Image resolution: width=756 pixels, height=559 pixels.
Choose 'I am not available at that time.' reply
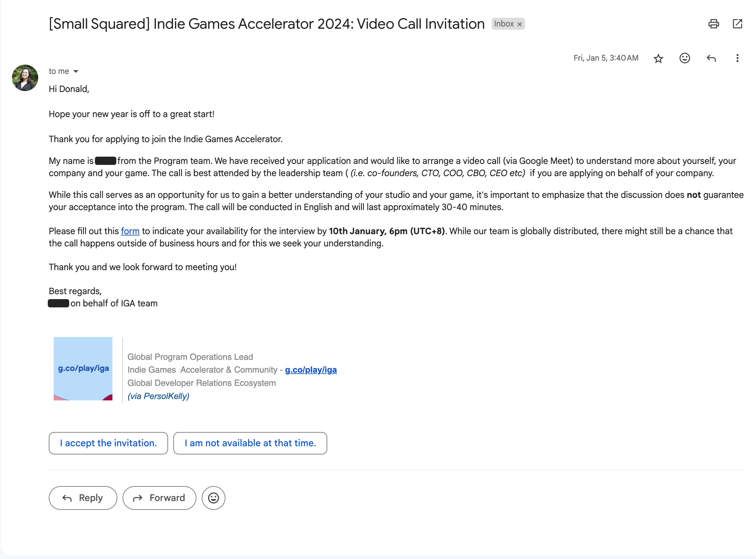pyautogui.click(x=250, y=443)
